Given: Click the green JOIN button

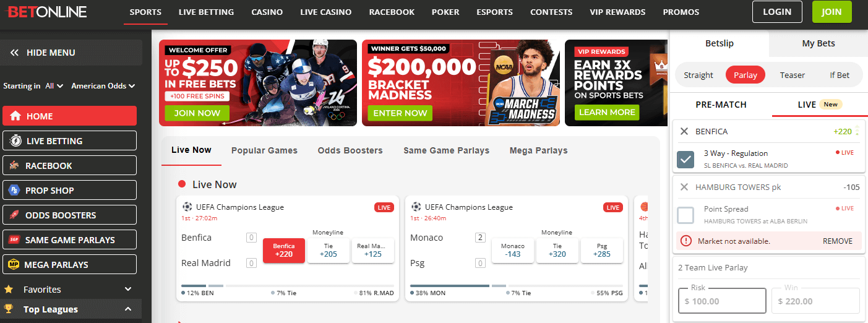Looking at the screenshot, I should pos(831,12).
